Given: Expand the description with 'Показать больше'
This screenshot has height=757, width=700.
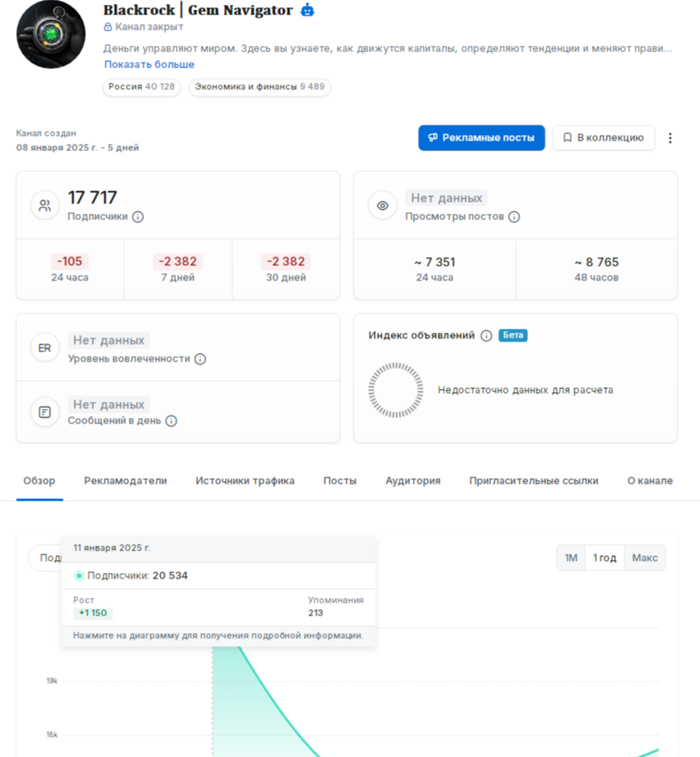Looking at the screenshot, I should [x=149, y=64].
